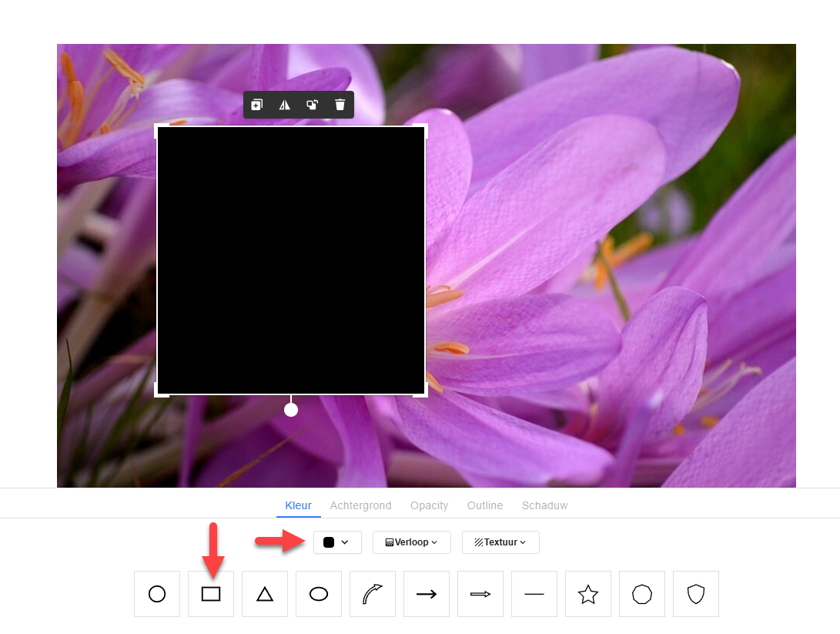Image resolution: width=840 pixels, height=634 pixels.
Task: Select the circle shape
Action: 157,594
